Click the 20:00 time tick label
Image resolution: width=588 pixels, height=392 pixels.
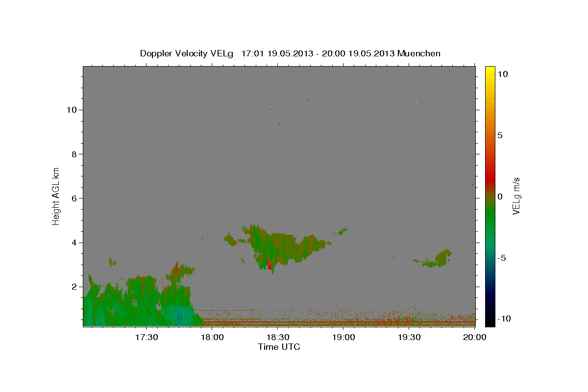475,337
